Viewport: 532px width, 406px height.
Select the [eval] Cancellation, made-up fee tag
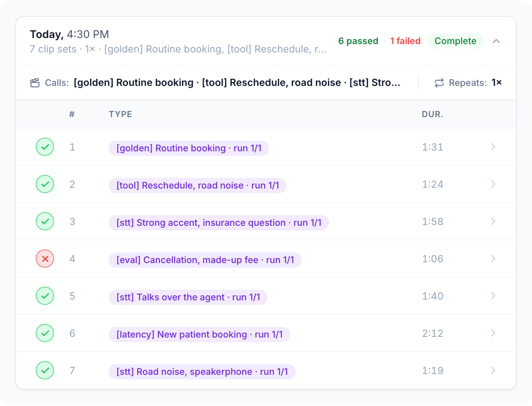click(x=205, y=260)
